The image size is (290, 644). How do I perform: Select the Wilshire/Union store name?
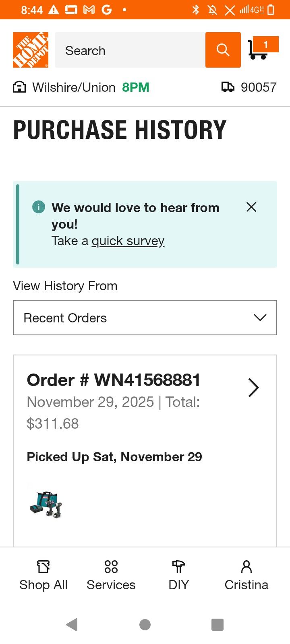tap(74, 87)
